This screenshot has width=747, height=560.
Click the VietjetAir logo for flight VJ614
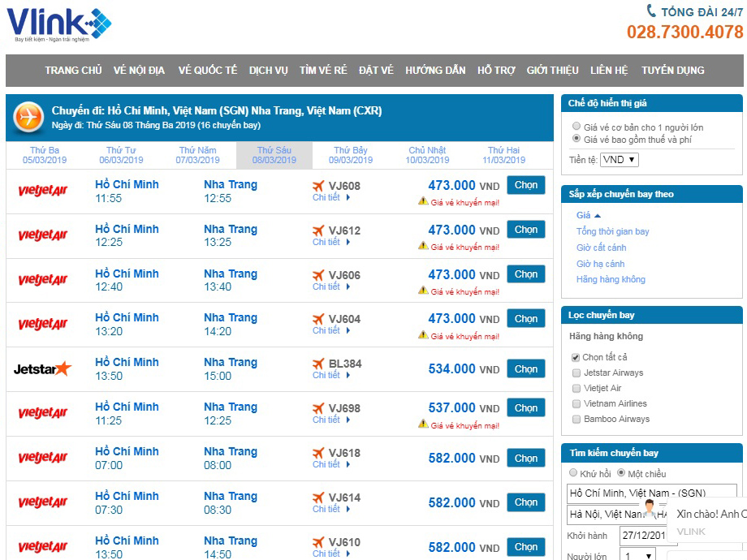(x=43, y=503)
